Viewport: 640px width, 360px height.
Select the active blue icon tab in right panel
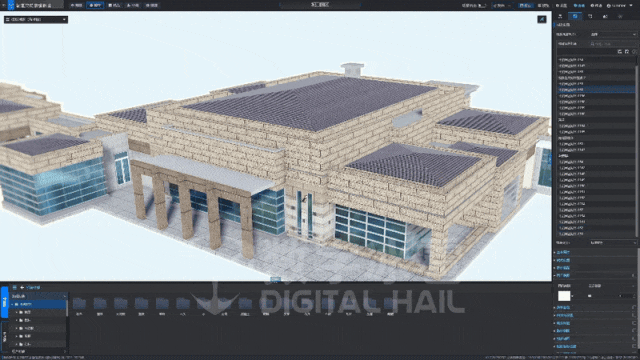coord(575,16)
